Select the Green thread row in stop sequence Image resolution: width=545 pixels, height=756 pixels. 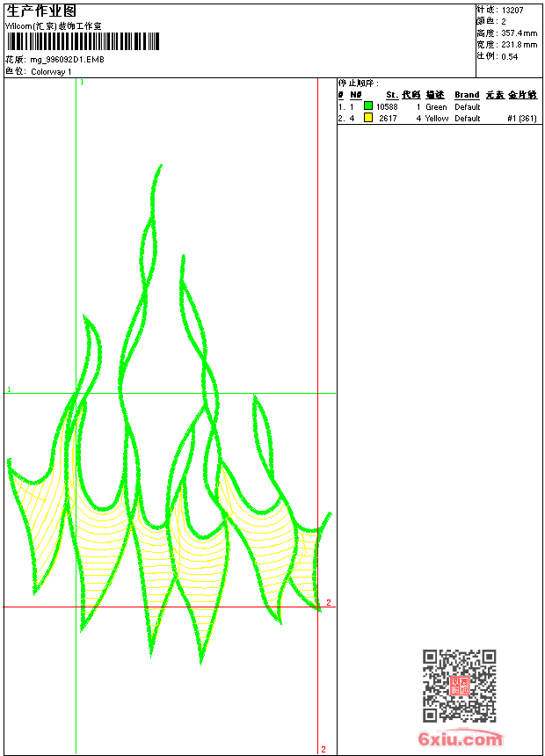[x=438, y=106]
